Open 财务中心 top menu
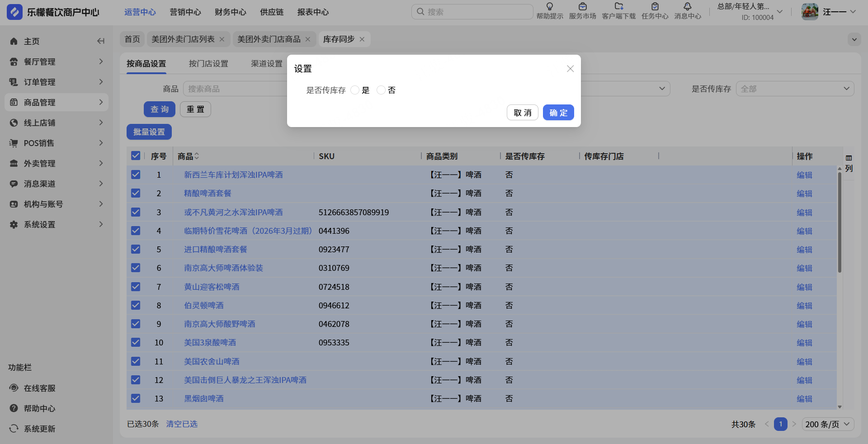868x444 pixels. [230, 12]
